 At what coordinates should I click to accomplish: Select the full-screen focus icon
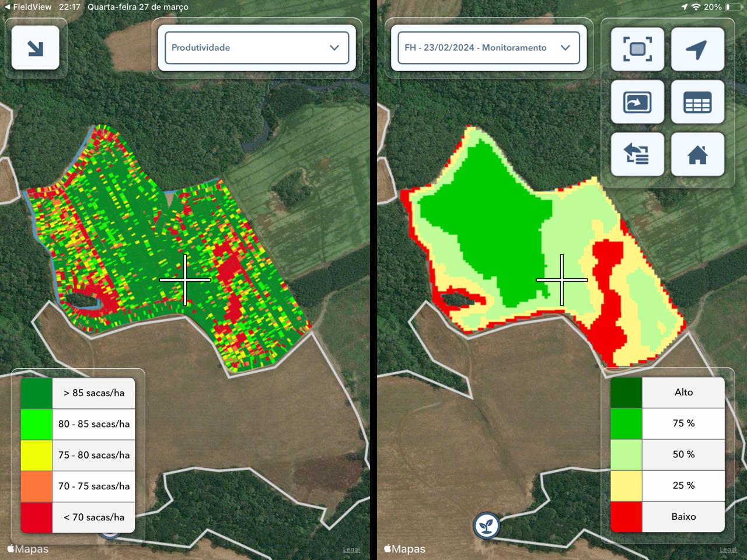[x=637, y=49]
